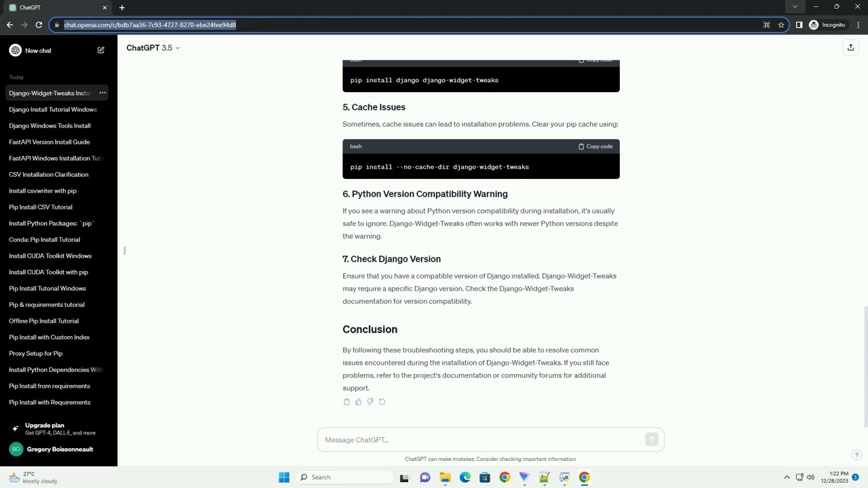Reload the browser page
868x488 pixels.
pos(39,25)
